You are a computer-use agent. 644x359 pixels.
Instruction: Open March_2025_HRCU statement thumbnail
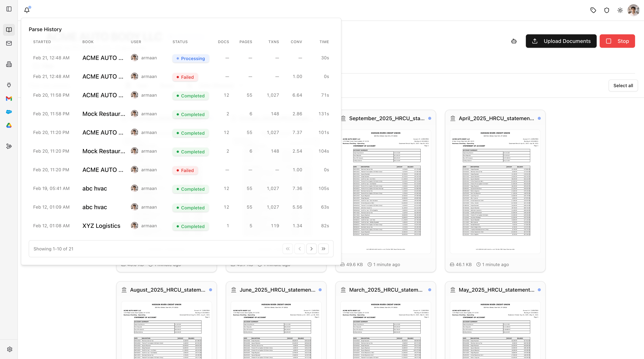coord(386,330)
